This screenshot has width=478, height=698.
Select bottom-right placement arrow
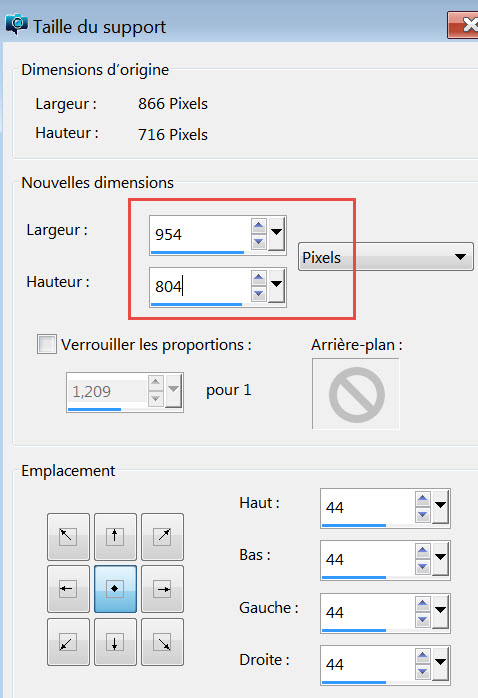[x=162, y=642]
